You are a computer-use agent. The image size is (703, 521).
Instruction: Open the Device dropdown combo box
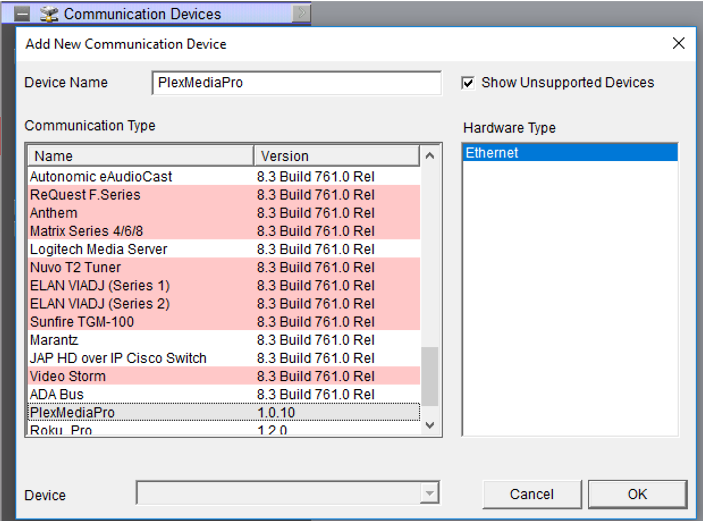tap(287, 493)
